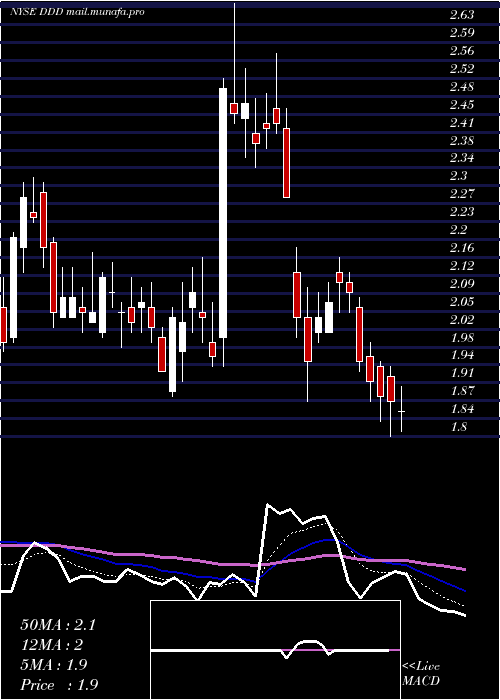Viewport: 500px width, 700px height.
Task: Select the 2.23 price axis label
Action: point(462,212)
